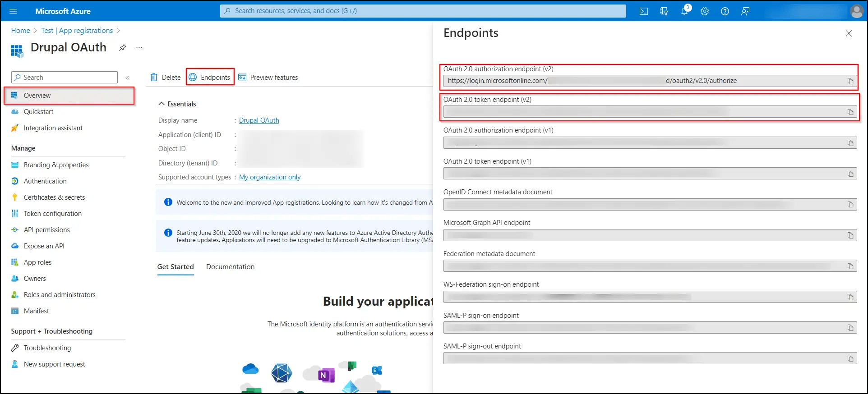Pin Drupal OAuth to dashboard
Image resolution: width=868 pixels, height=394 pixels.
point(123,48)
